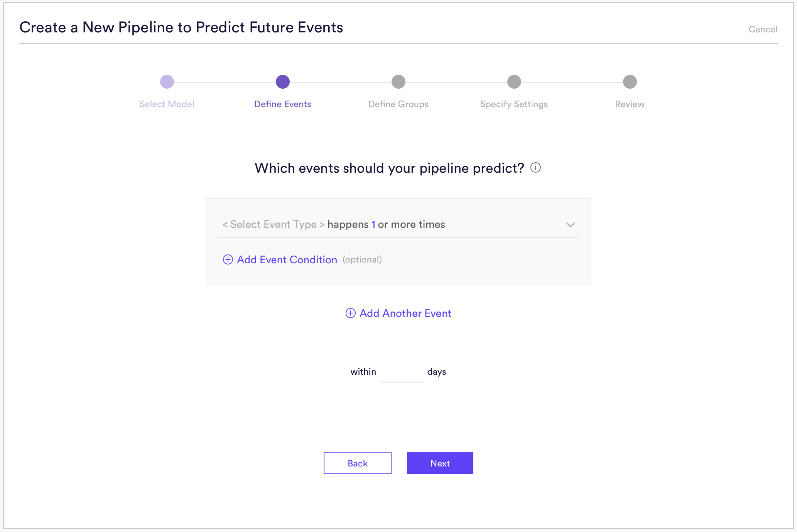
Task: Focus the within days input field
Action: [402, 372]
